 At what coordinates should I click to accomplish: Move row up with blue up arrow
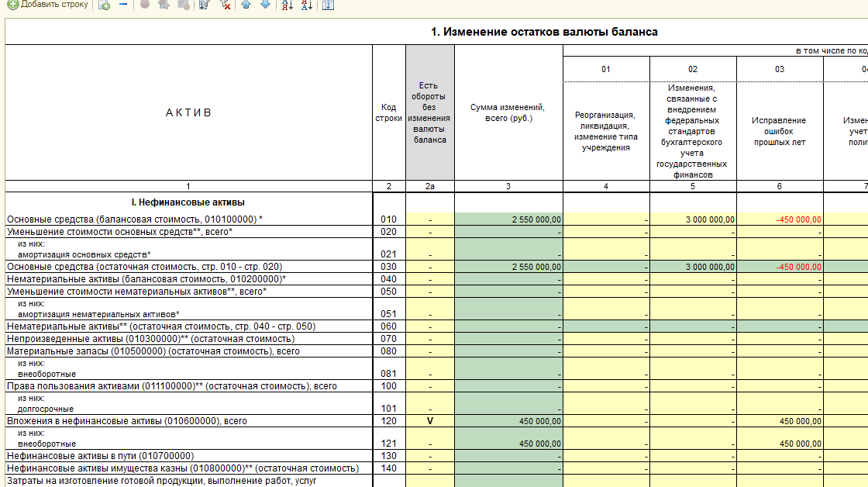click(x=246, y=5)
